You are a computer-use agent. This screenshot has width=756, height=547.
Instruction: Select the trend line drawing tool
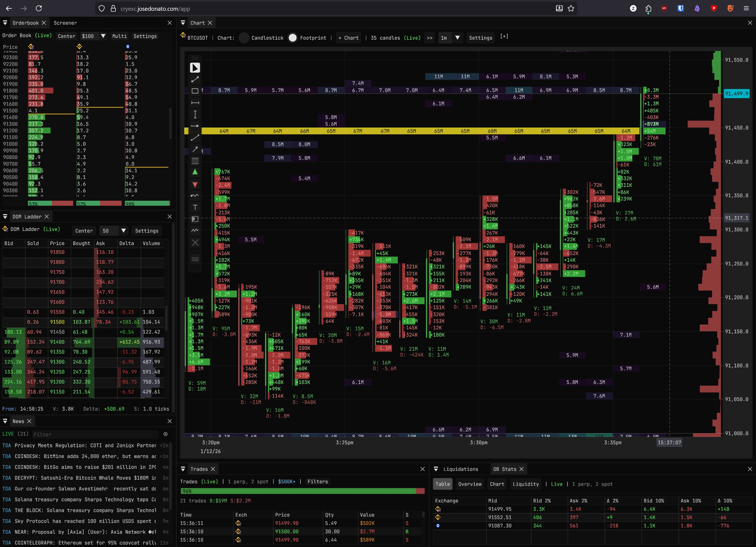195,79
